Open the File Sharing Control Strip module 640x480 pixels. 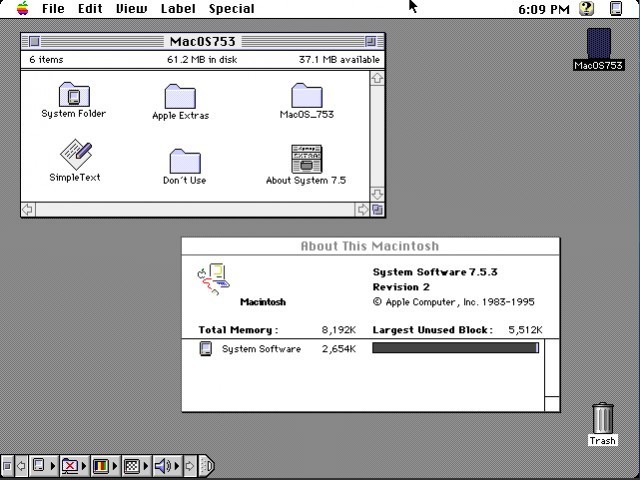point(74,466)
